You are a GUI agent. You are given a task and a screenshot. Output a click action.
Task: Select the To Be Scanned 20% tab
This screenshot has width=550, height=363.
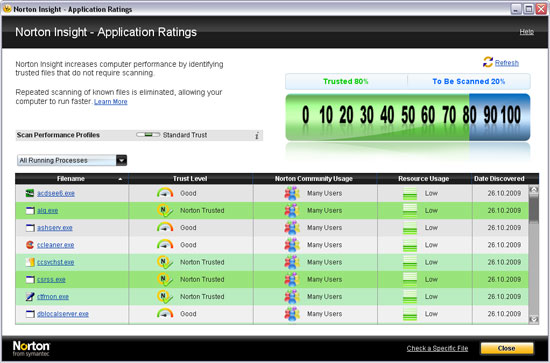(x=469, y=81)
